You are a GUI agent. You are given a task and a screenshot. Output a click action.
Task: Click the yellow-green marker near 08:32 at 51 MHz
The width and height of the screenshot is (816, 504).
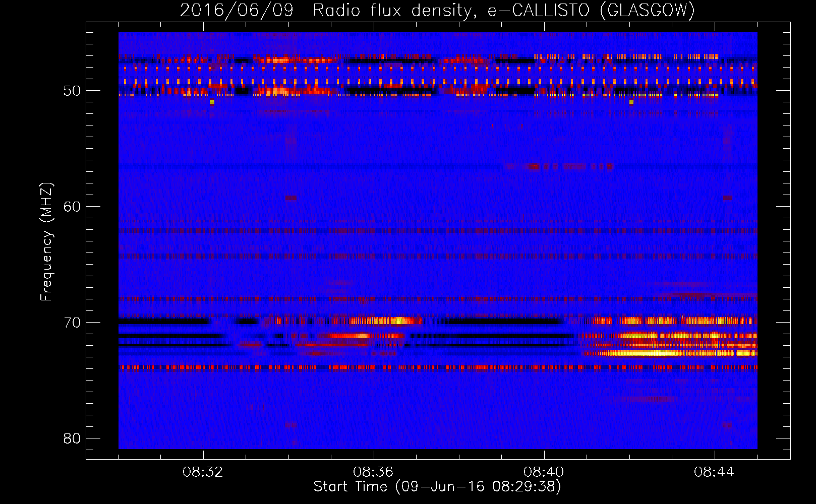point(212,102)
